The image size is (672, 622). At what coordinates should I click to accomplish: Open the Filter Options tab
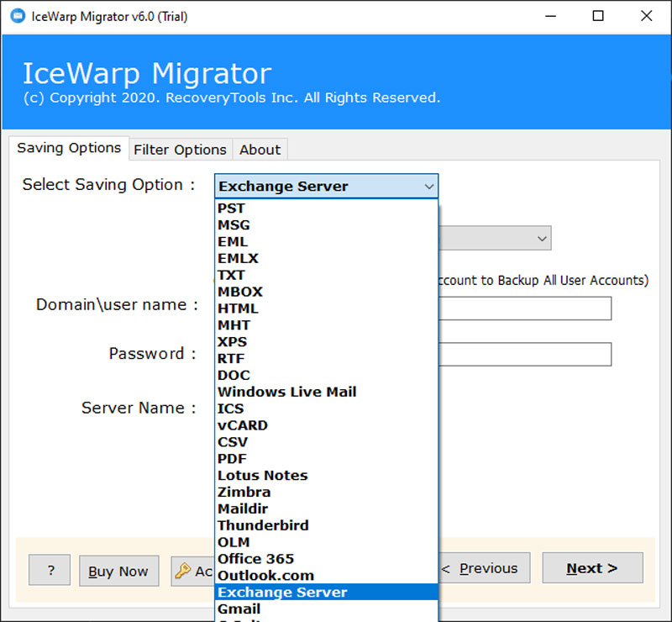[180, 150]
